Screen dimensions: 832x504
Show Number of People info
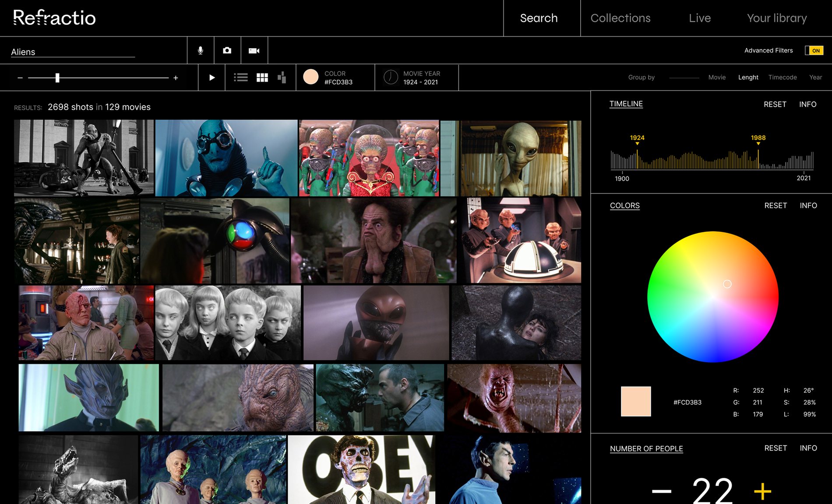pos(808,448)
